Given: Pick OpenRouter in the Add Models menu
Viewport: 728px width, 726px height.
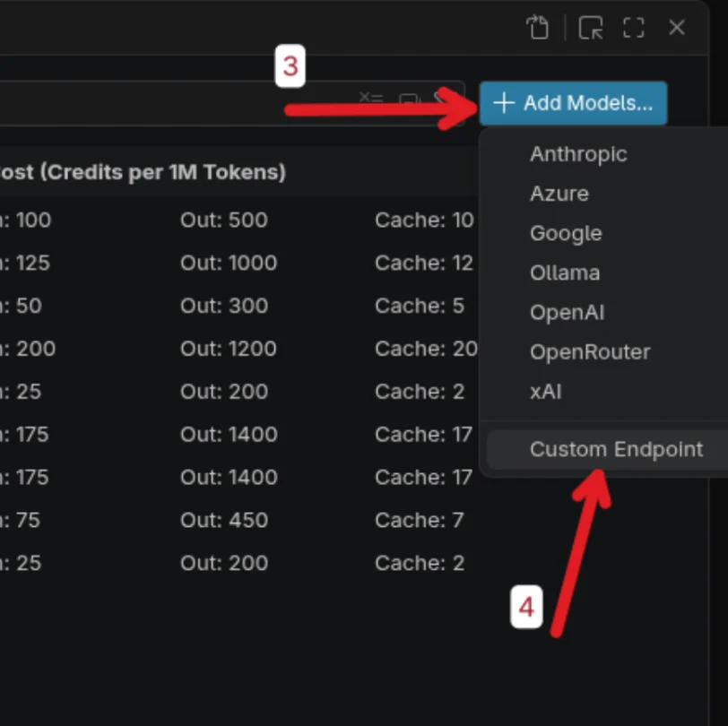Looking at the screenshot, I should pyautogui.click(x=590, y=352).
